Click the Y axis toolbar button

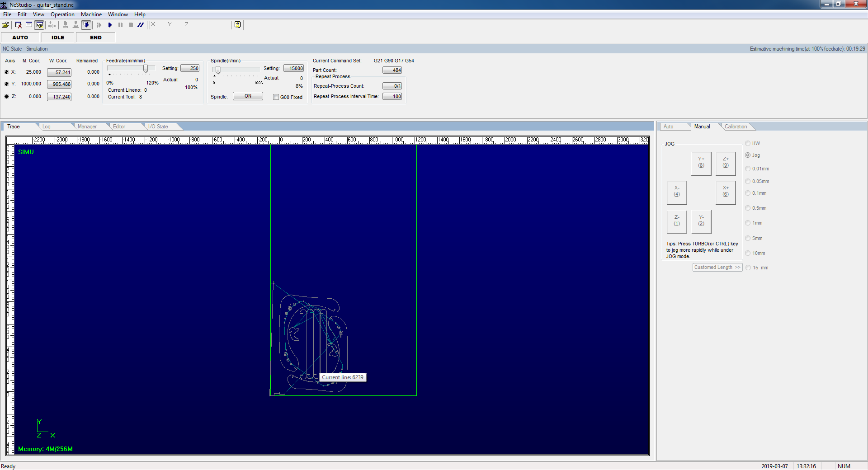tap(170, 24)
